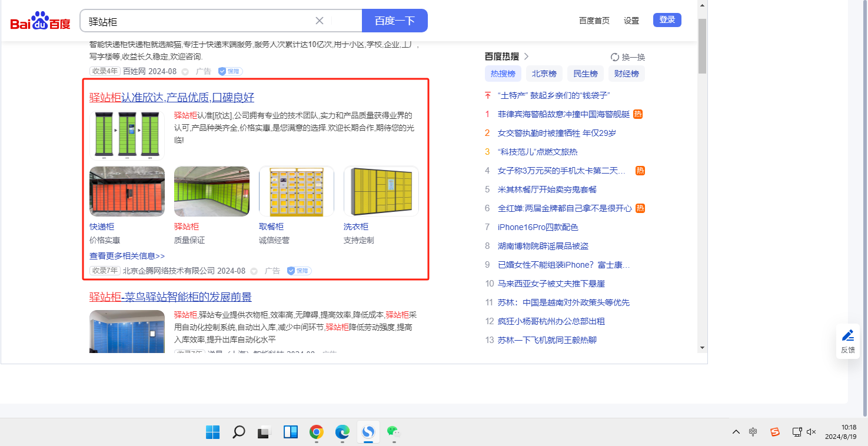
Task: Select the 热搜榜 tab
Action: [x=503, y=74]
